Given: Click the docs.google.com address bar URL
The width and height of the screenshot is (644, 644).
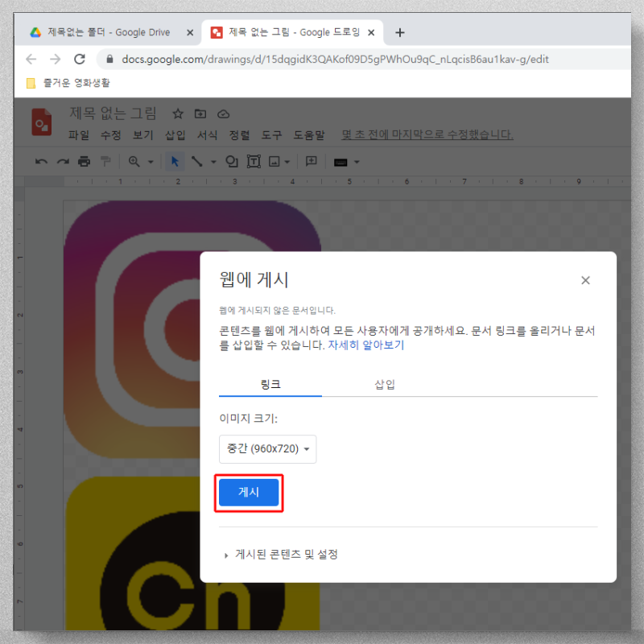Looking at the screenshot, I should 335,60.
